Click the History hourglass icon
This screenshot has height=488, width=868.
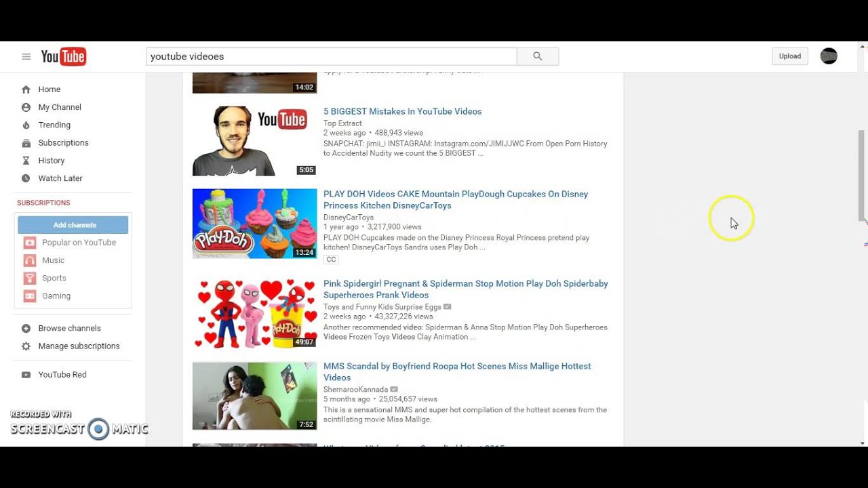[26, 161]
